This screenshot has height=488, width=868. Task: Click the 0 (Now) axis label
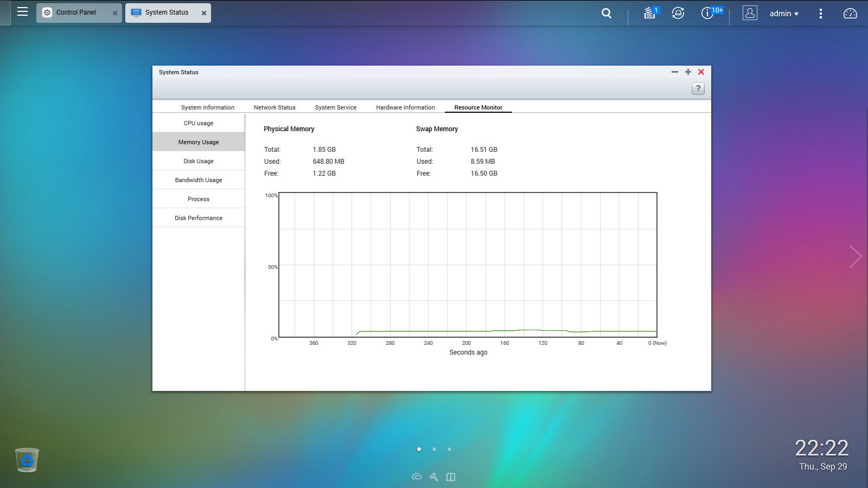click(x=658, y=343)
